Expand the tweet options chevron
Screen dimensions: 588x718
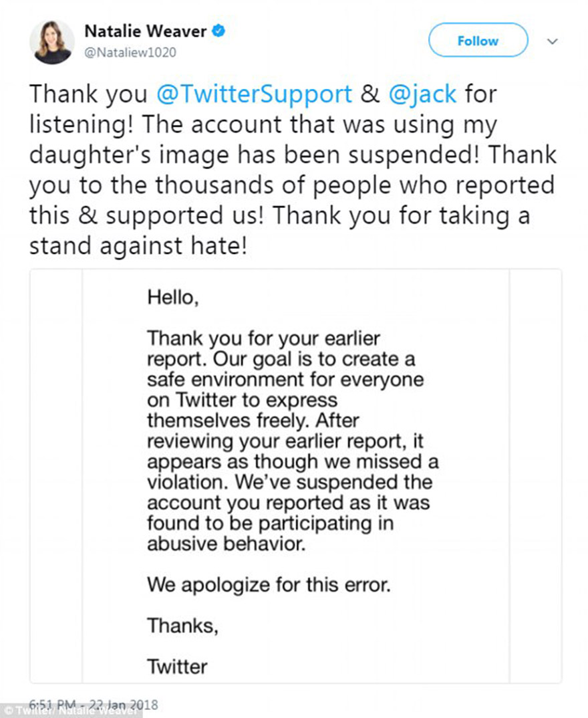(x=552, y=41)
